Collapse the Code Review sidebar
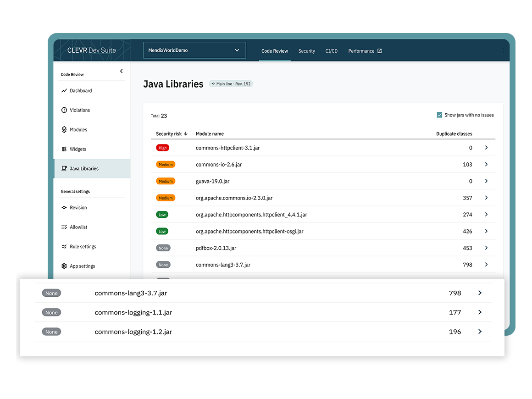The height and width of the screenshot is (399, 532). pos(122,71)
